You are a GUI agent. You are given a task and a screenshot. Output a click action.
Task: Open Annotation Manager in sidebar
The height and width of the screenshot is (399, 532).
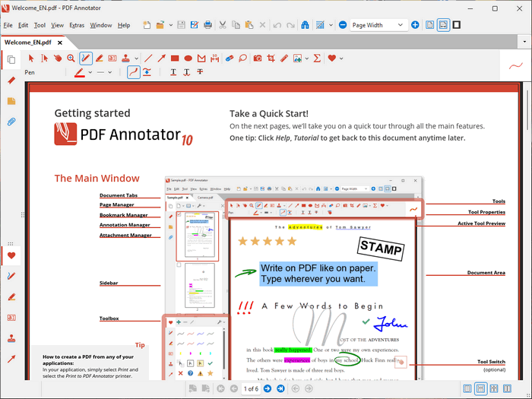point(11,101)
